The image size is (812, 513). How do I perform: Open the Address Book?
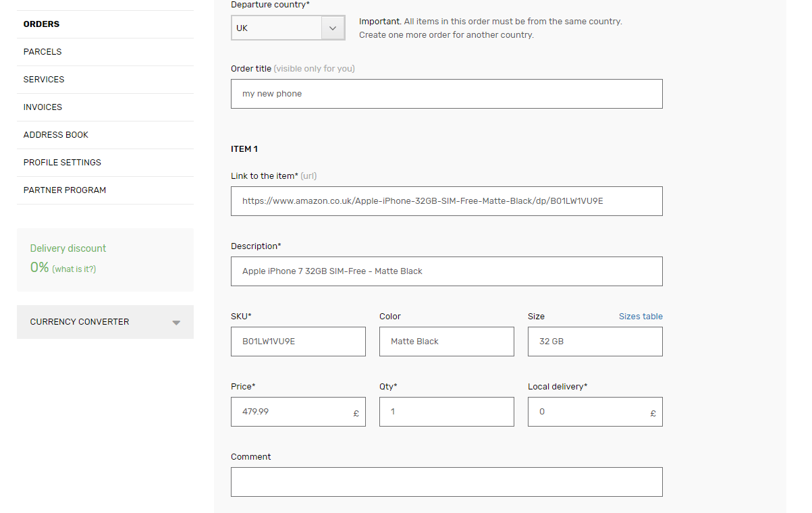[x=55, y=134]
